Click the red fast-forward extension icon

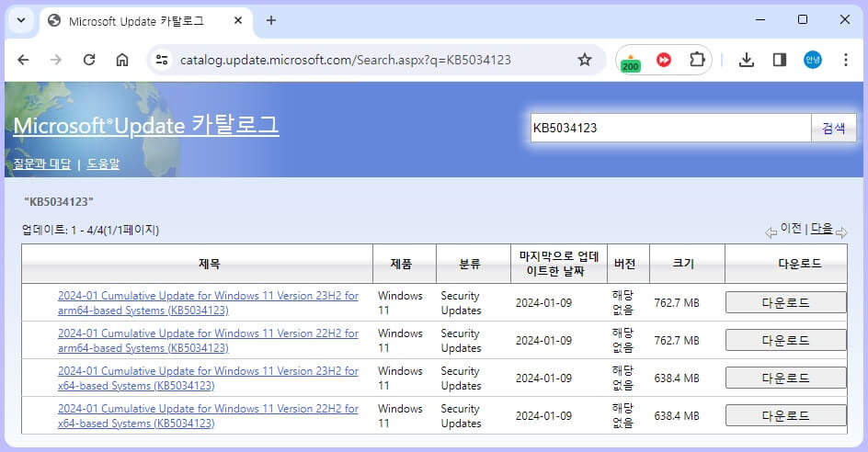point(664,60)
